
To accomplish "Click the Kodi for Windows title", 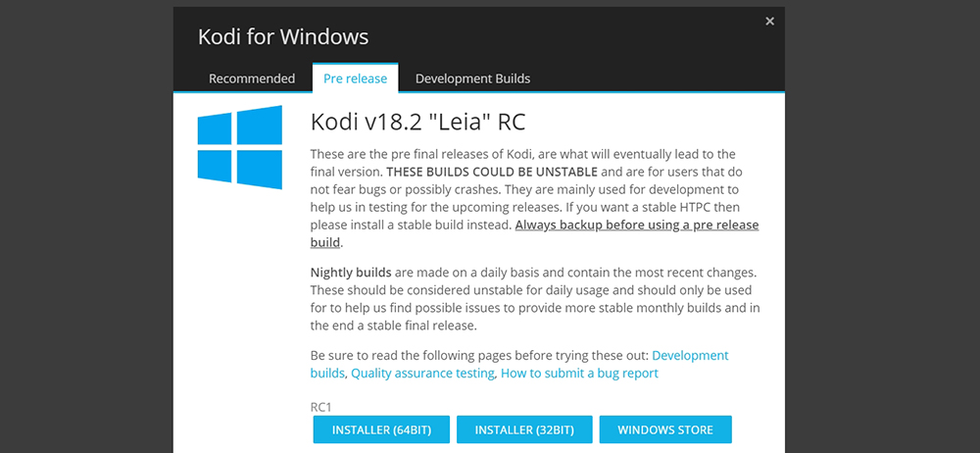I will (x=283, y=37).
